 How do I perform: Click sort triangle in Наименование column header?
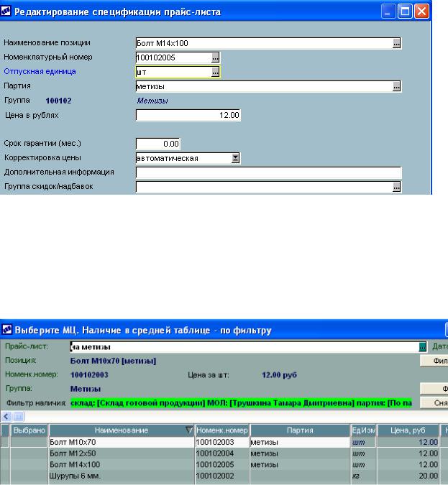[189, 430]
